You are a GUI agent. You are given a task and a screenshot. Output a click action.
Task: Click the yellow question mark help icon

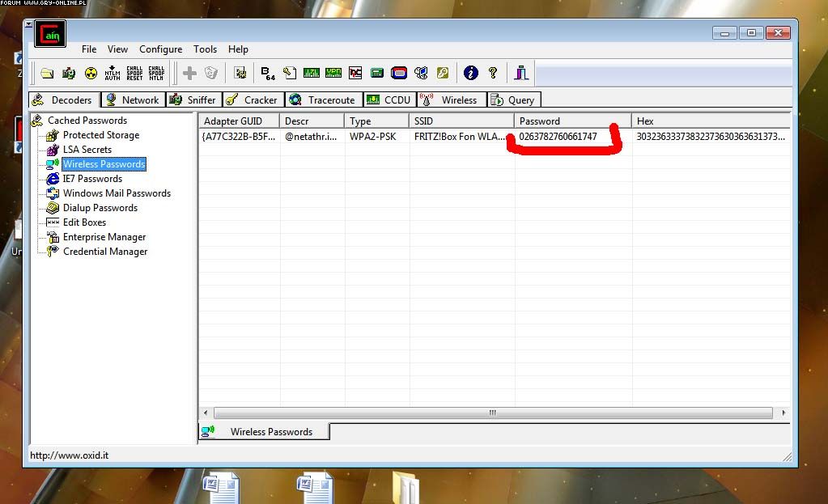click(492, 74)
